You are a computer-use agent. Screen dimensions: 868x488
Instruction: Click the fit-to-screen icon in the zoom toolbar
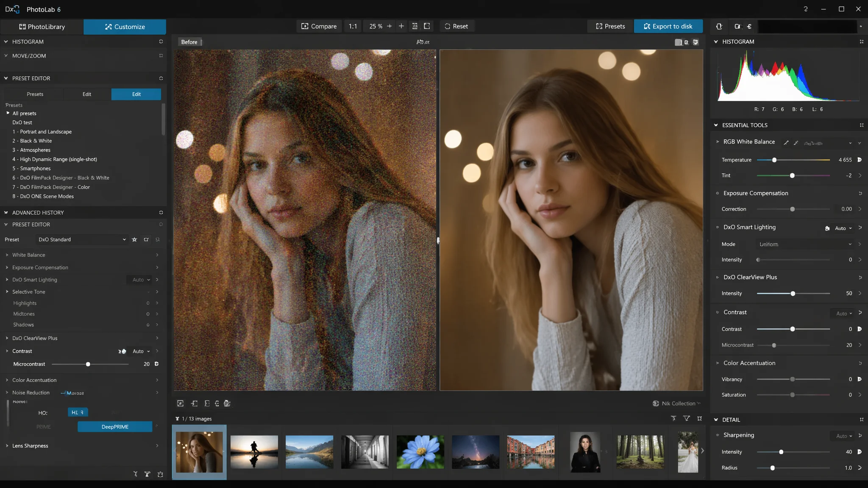tap(415, 26)
